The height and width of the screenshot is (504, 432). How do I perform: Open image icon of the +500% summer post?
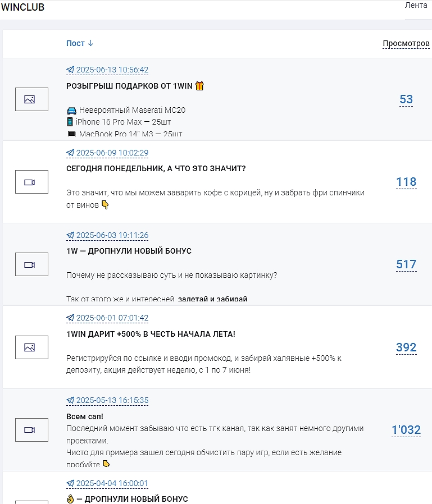click(31, 347)
